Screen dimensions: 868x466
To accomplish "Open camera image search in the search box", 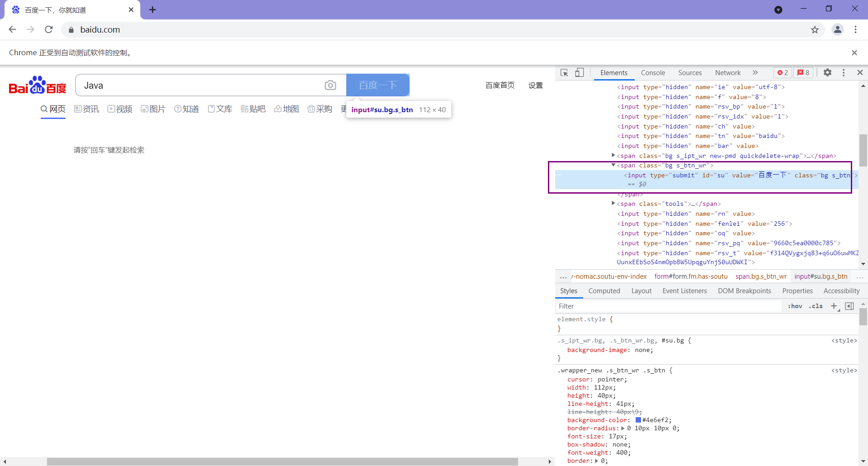I will pyautogui.click(x=330, y=85).
